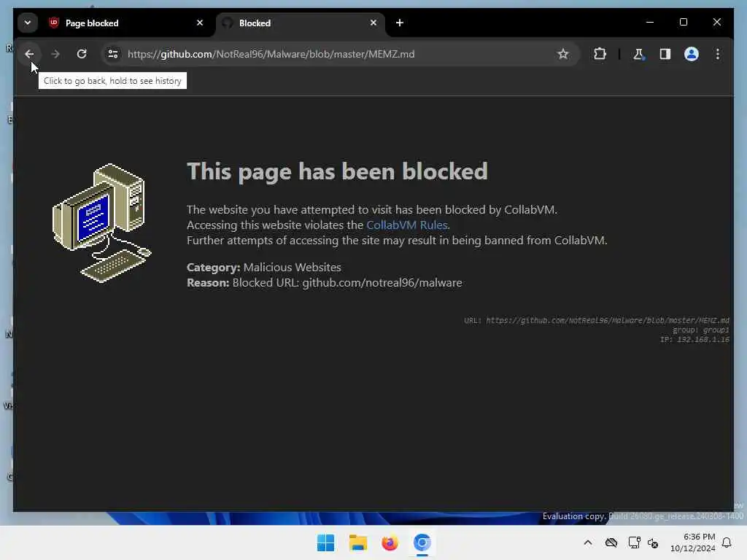Select the 'Malicious Websites' category text
This screenshot has height=560, width=747.
tap(292, 267)
